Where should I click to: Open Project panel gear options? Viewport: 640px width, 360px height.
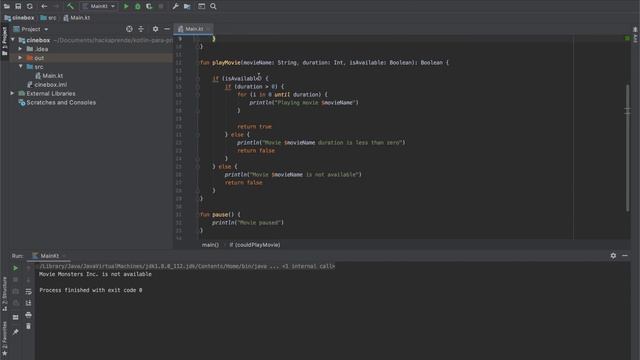[155, 29]
